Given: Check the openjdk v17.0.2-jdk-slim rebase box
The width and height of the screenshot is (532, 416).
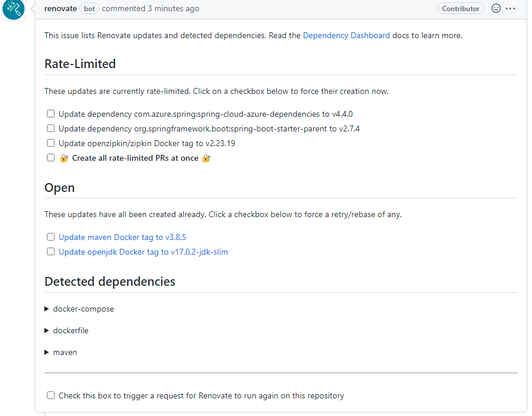Looking at the screenshot, I should (50, 252).
